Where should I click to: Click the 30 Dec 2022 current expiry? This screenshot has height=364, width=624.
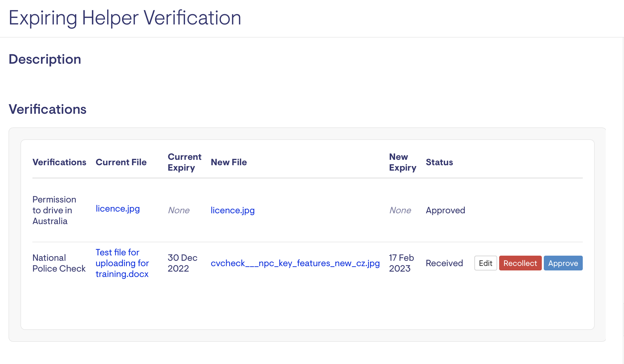(x=182, y=263)
